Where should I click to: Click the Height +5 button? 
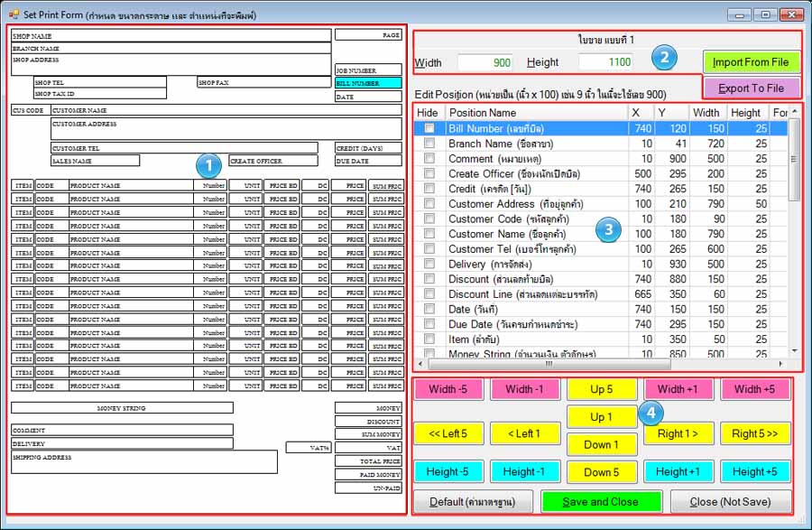pos(755,471)
